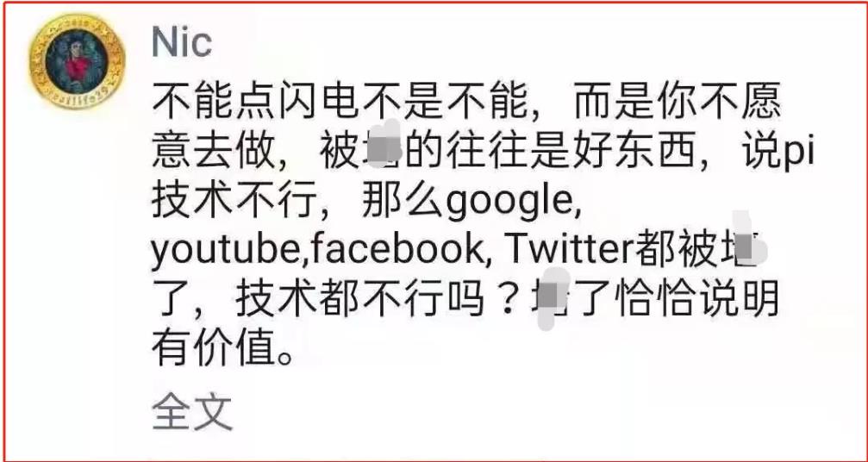
Task: Click the closing phrase 有价值。
Action: 223,348
